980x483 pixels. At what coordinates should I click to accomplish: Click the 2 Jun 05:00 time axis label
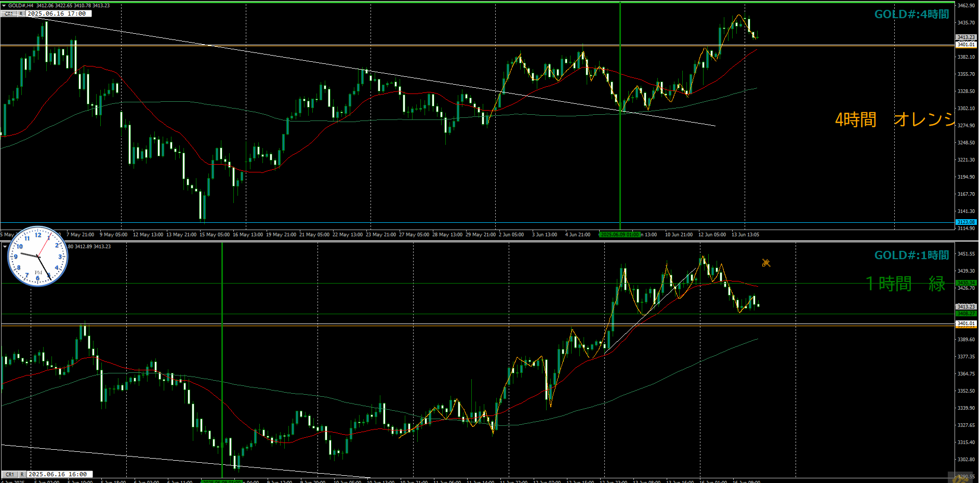point(511,235)
